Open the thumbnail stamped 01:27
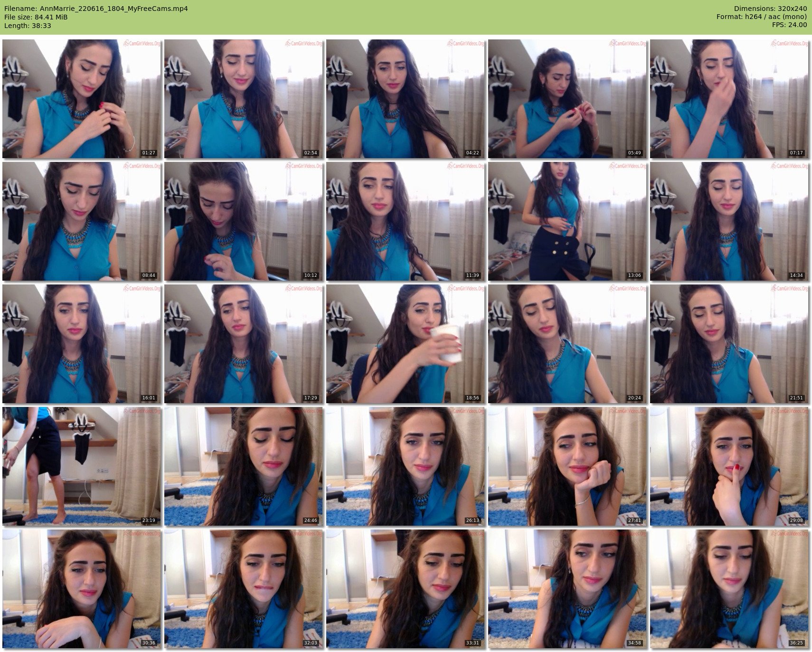The image size is (812, 652). pos(82,99)
